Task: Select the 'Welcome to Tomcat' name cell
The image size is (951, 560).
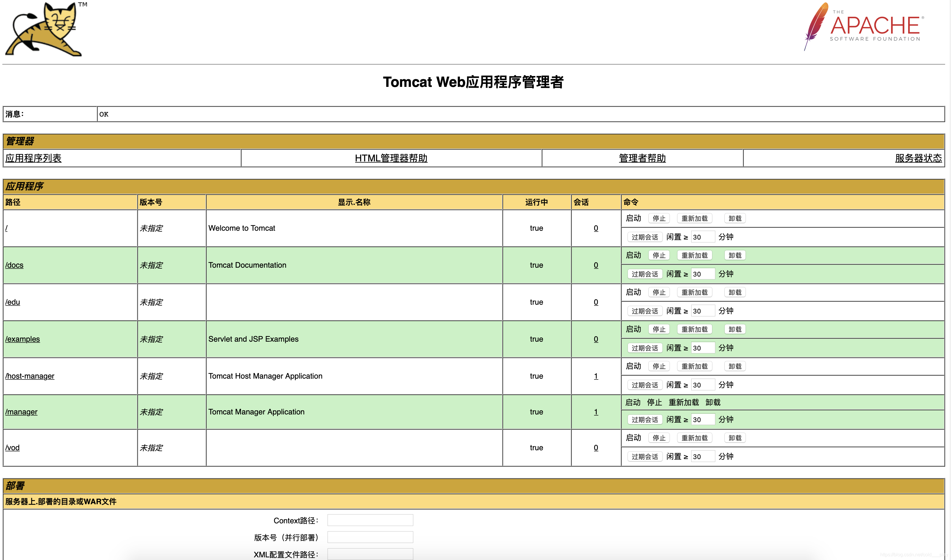Action: click(x=354, y=228)
